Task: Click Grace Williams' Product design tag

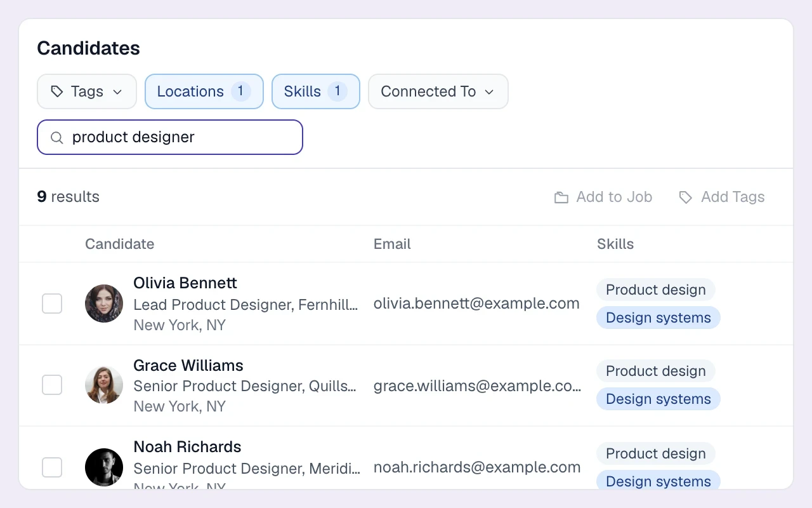Action: click(656, 371)
